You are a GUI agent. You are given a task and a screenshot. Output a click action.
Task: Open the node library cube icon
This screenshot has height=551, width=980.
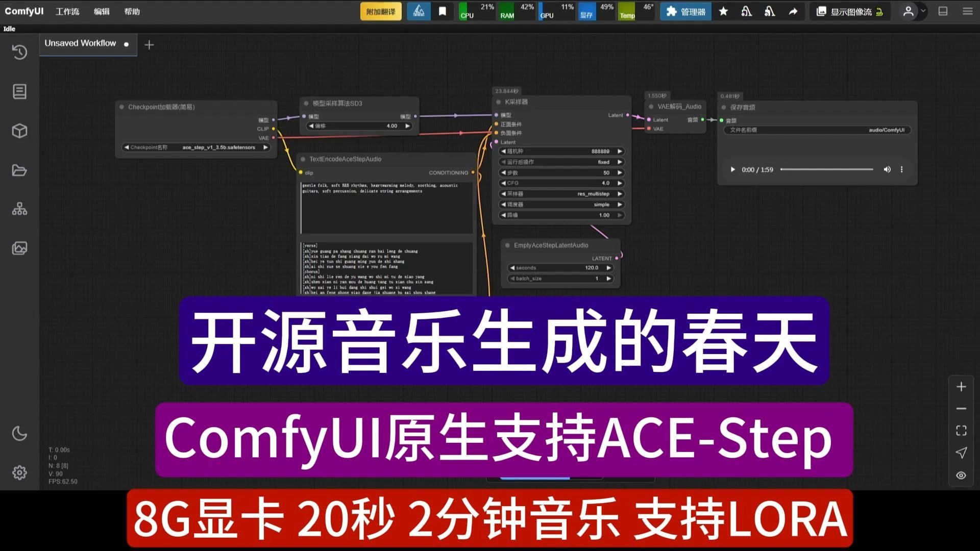19,131
